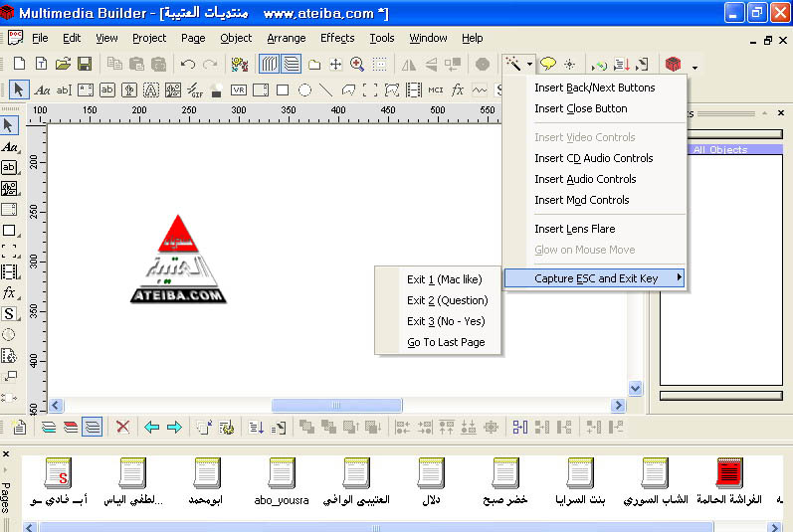Select the ab] edit box tool
Screen dimensions: 793x532
click(64, 90)
